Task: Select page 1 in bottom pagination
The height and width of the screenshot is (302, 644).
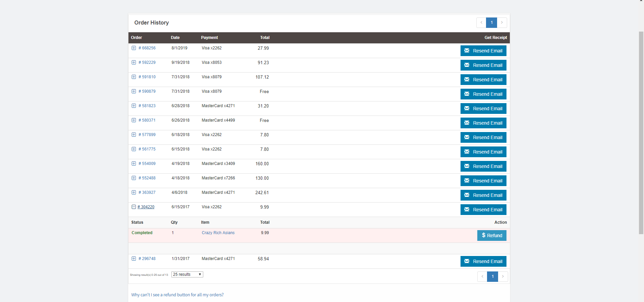Action: point(493,276)
